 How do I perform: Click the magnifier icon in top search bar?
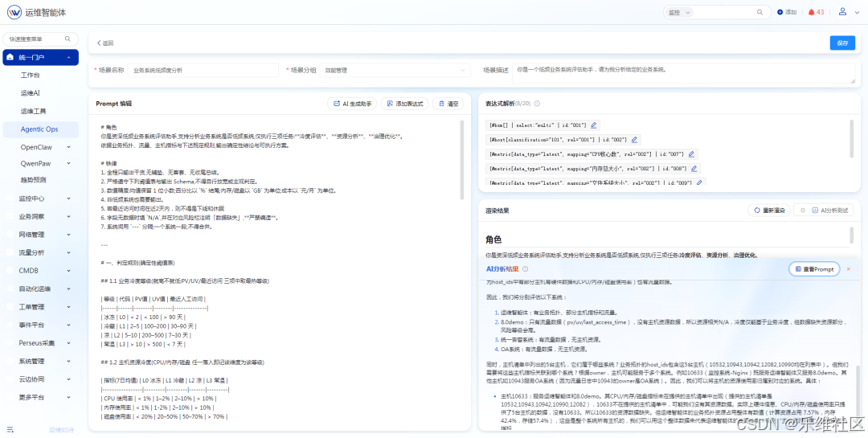(760, 11)
